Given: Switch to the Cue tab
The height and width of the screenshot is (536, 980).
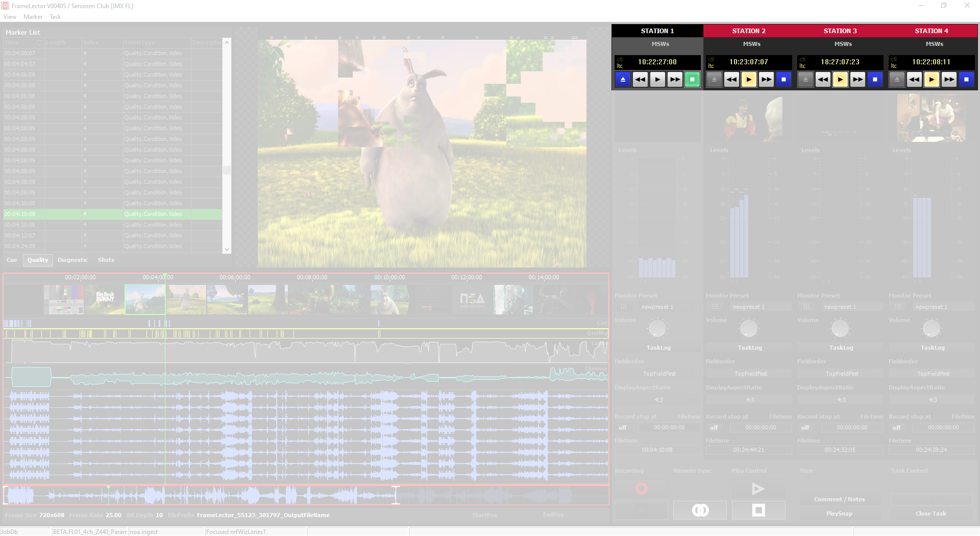Looking at the screenshot, I should point(12,260).
